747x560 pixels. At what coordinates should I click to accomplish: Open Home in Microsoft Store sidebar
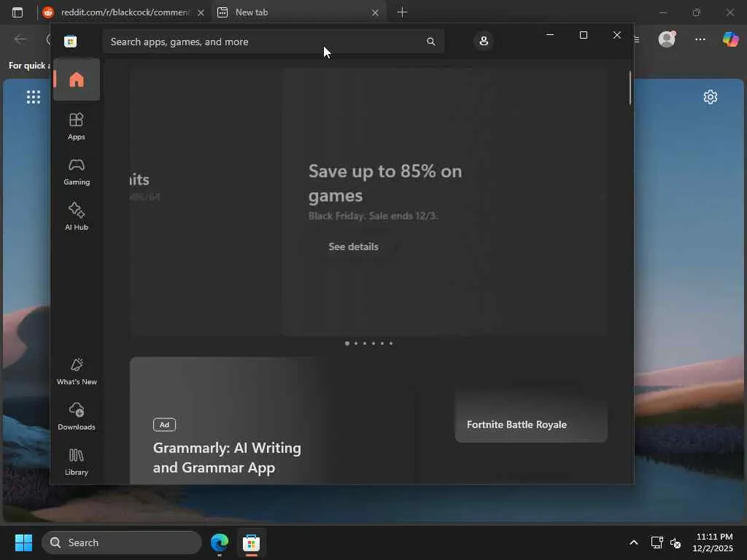tap(76, 79)
